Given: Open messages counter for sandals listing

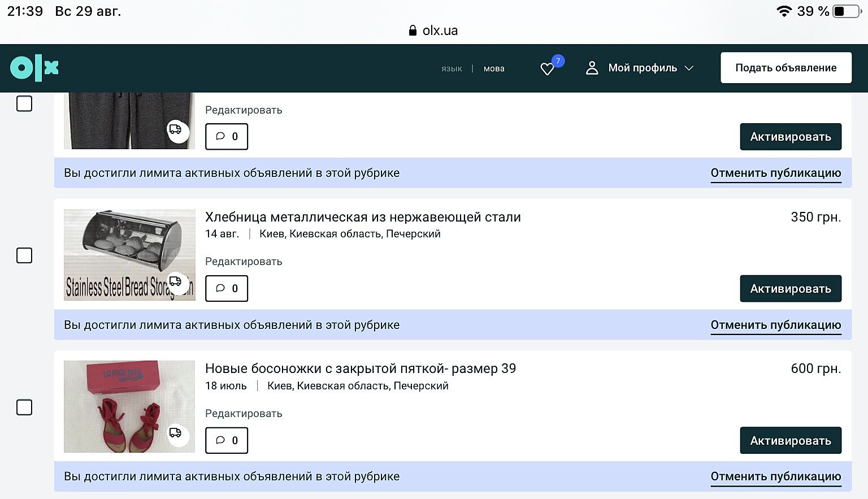Looking at the screenshot, I should point(227,440).
